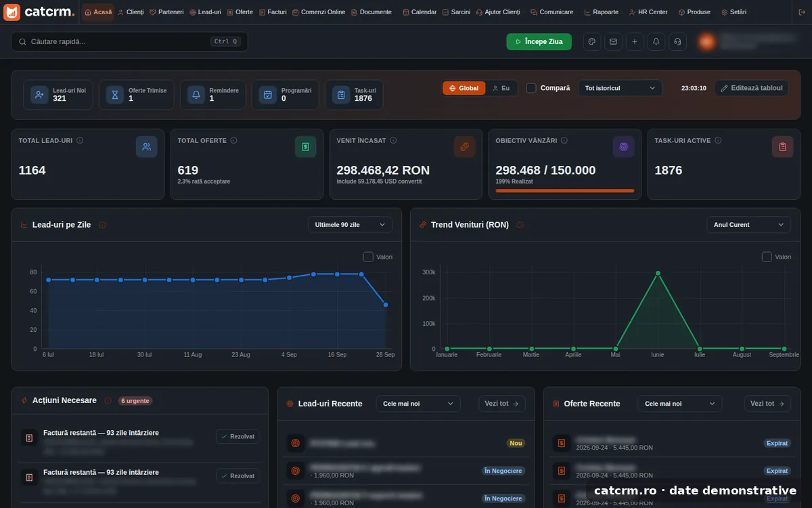Click the Obiectiv Vânzări target icon
812x508 pixels.
coord(623,147)
